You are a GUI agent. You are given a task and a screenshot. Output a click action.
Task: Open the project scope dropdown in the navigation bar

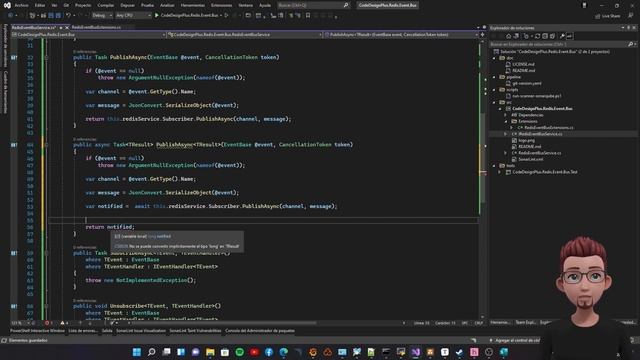click(x=89, y=35)
